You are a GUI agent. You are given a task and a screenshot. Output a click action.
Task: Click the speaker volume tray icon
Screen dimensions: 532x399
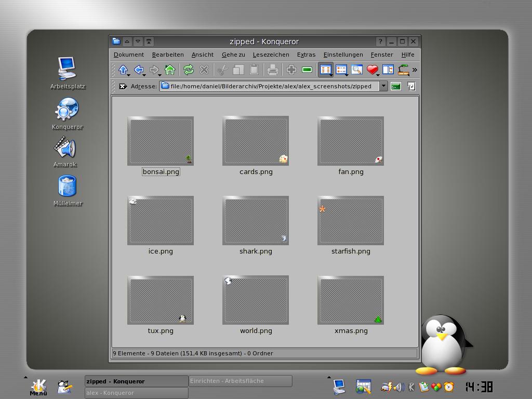[399, 387]
